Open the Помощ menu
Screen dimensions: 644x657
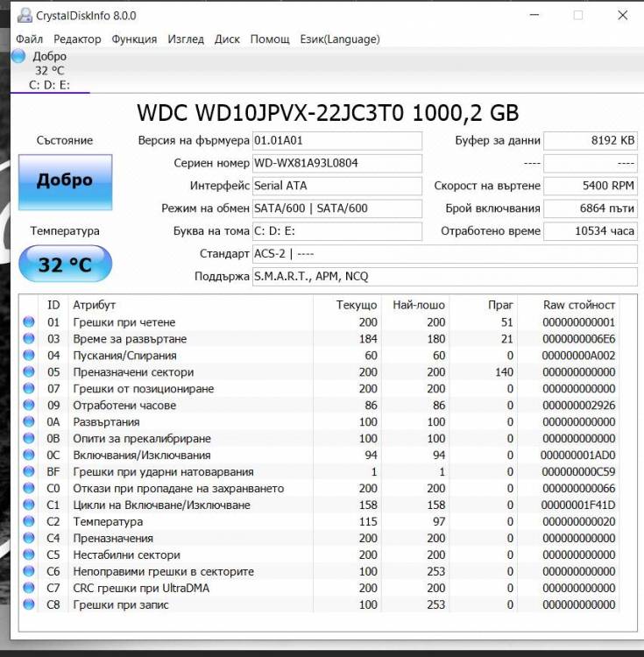click(270, 39)
